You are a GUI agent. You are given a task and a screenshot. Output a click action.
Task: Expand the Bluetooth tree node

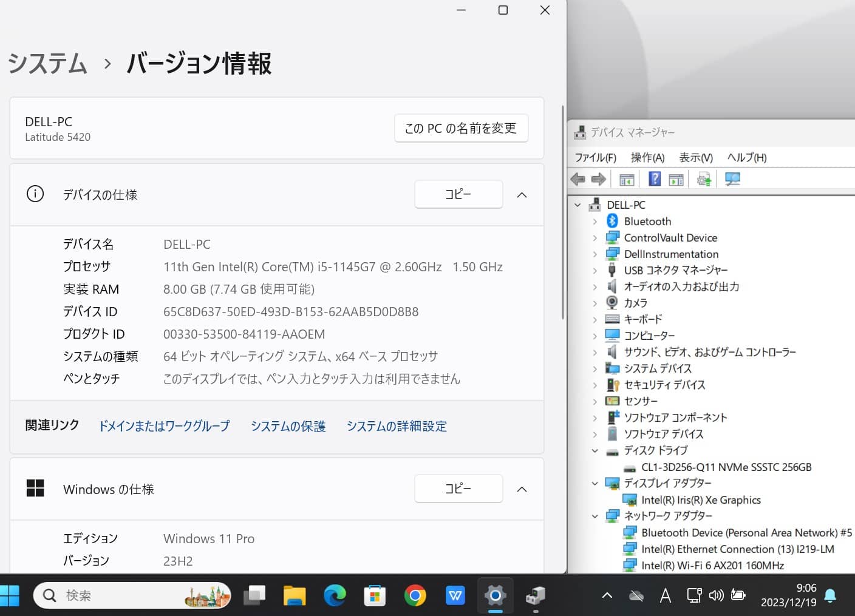(x=594, y=222)
